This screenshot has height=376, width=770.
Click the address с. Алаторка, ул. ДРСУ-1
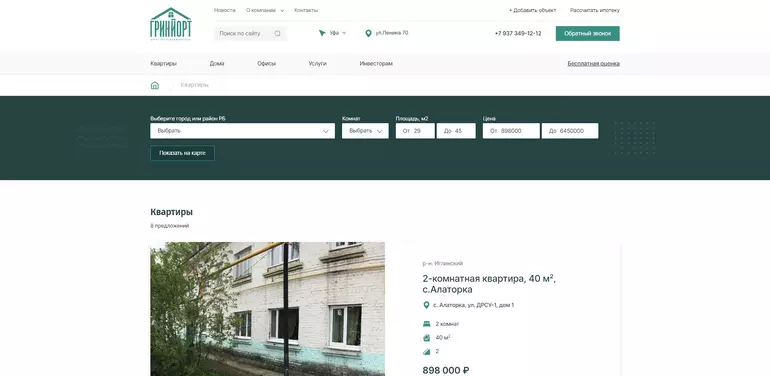click(x=473, y=305)
